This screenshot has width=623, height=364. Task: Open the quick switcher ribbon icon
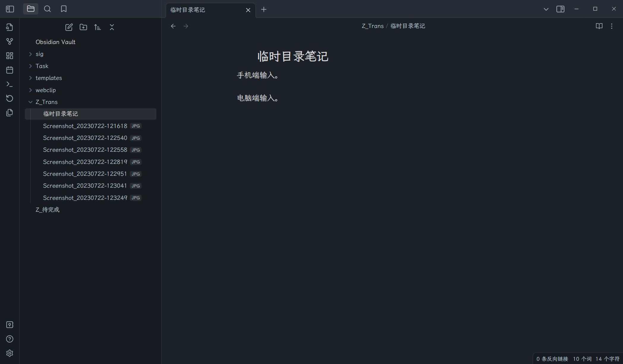coord(10,27)
